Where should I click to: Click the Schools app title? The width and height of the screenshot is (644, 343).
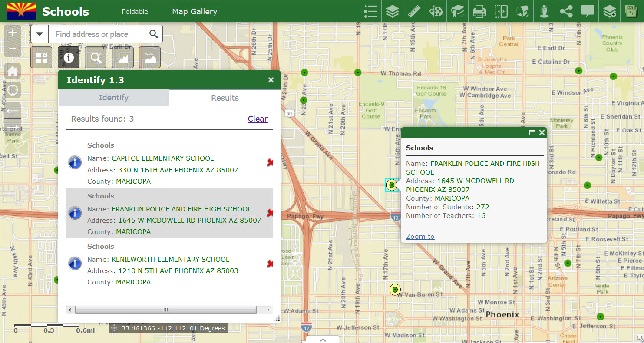point(66,12)
